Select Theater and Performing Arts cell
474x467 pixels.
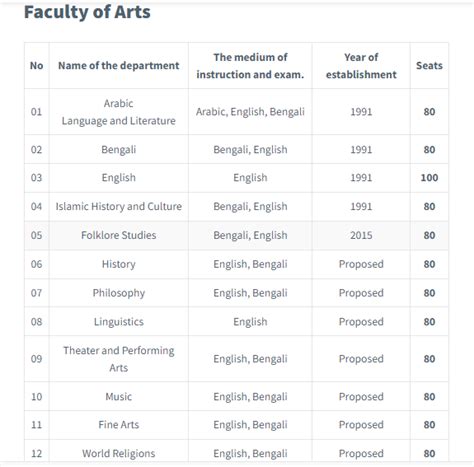[119, 359]
